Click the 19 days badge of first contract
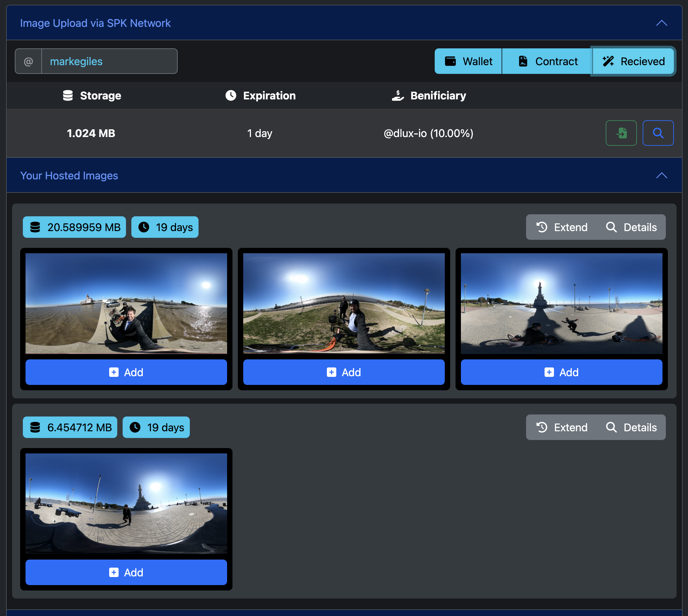 [x=165, y=227]
